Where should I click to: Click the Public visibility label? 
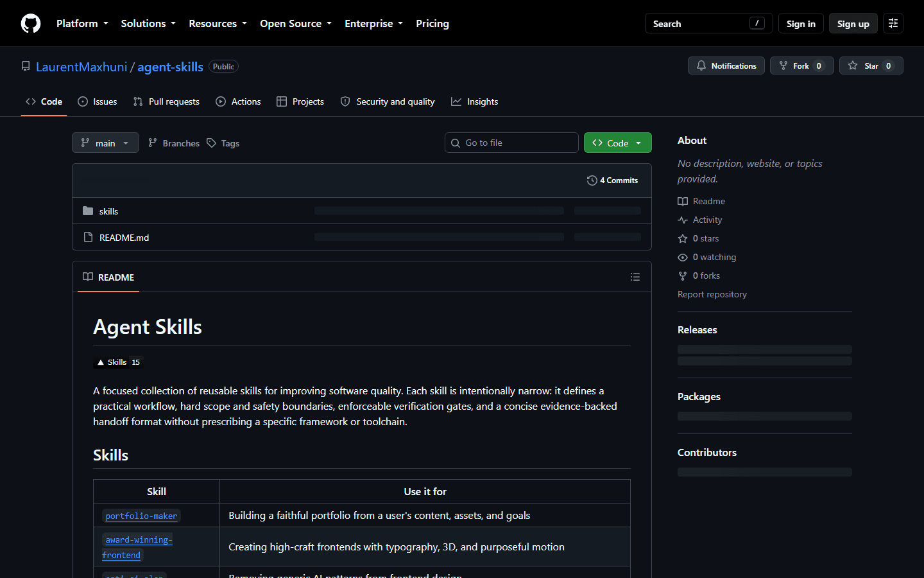[x=223, y=66]
